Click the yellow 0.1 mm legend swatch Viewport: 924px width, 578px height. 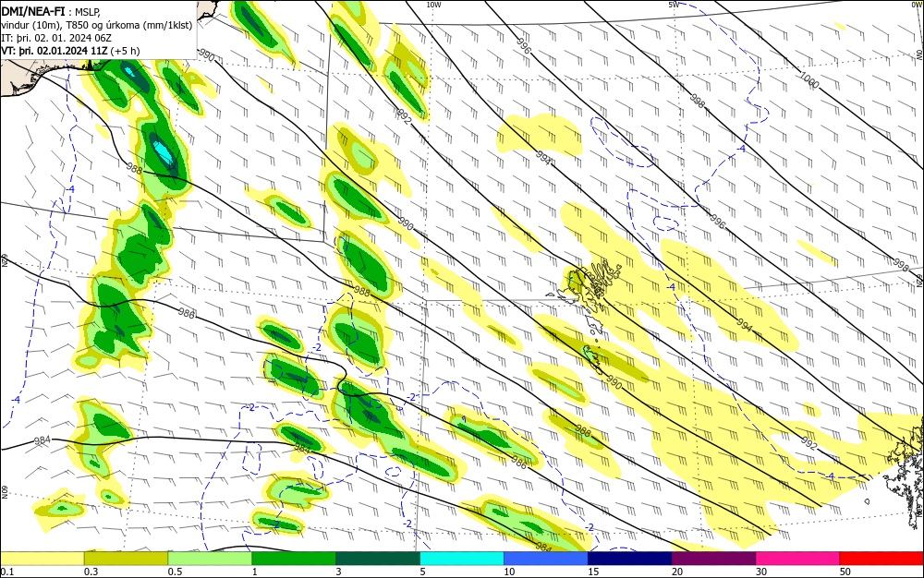43,559
